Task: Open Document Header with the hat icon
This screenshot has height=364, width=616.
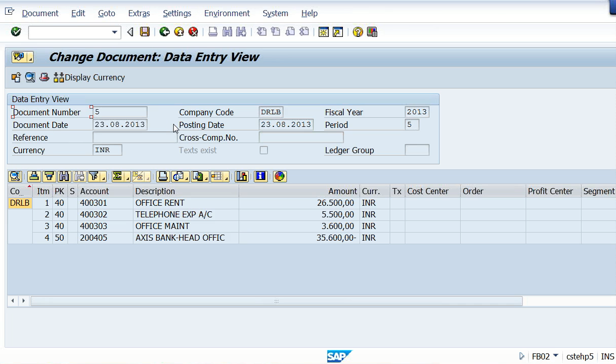Action: [45, 77]
